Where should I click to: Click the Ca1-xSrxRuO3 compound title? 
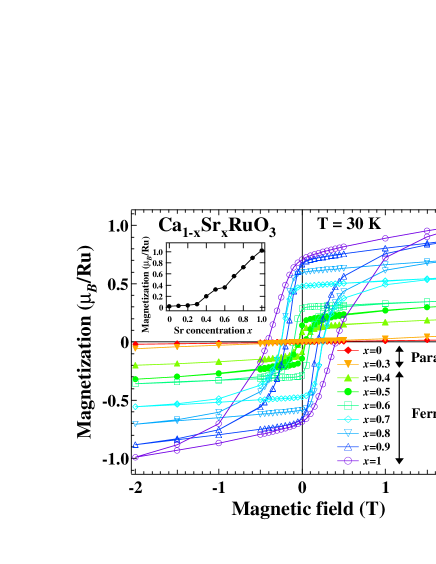coord(217,227)
